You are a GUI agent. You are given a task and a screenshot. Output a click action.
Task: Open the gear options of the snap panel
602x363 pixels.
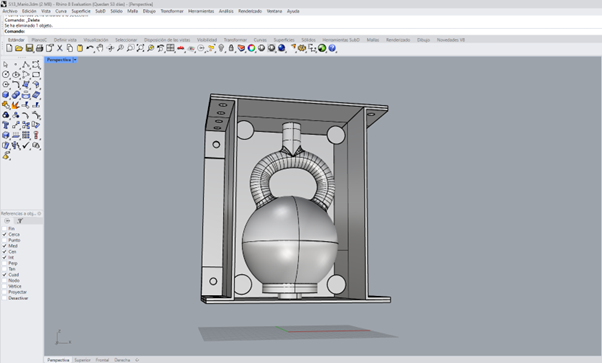[x=40, y=213]
